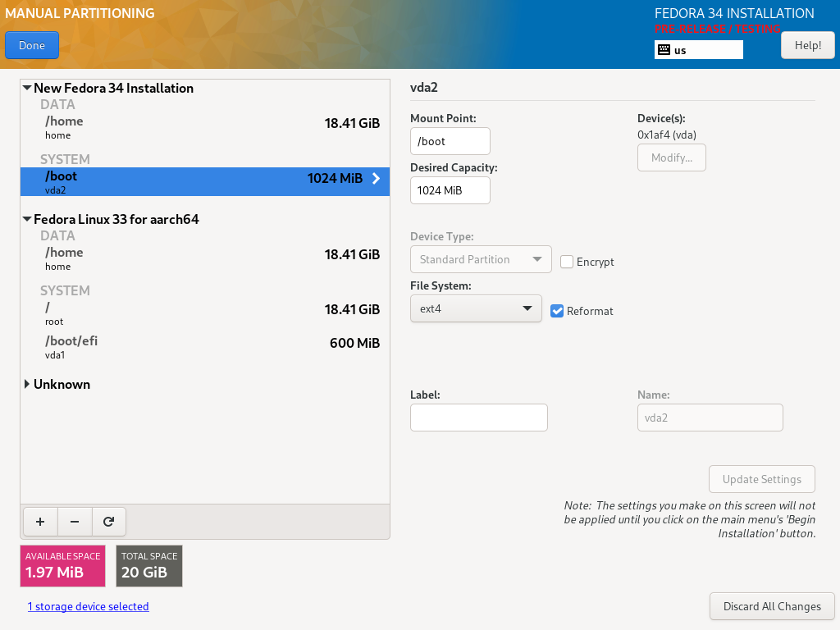Open the Device Type dropdown
Screen dimensions: 840x630
481,259
